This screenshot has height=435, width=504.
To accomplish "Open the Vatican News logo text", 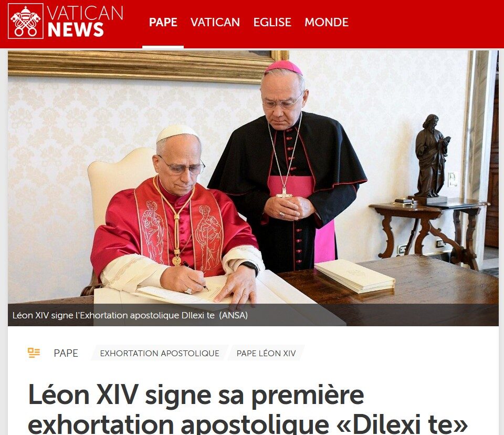I will click(x=85, y=22).
